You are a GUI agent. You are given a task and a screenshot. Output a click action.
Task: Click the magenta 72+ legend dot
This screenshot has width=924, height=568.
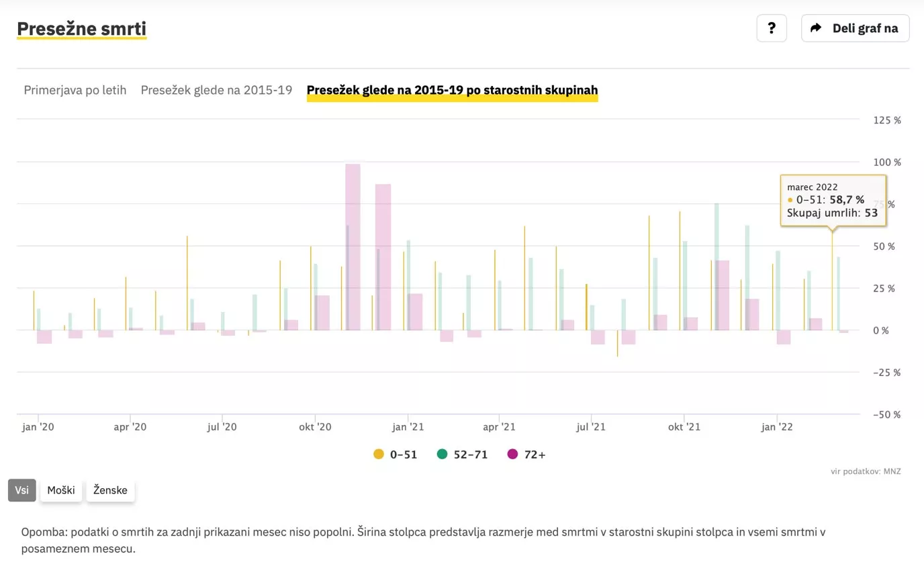(513, 455)
